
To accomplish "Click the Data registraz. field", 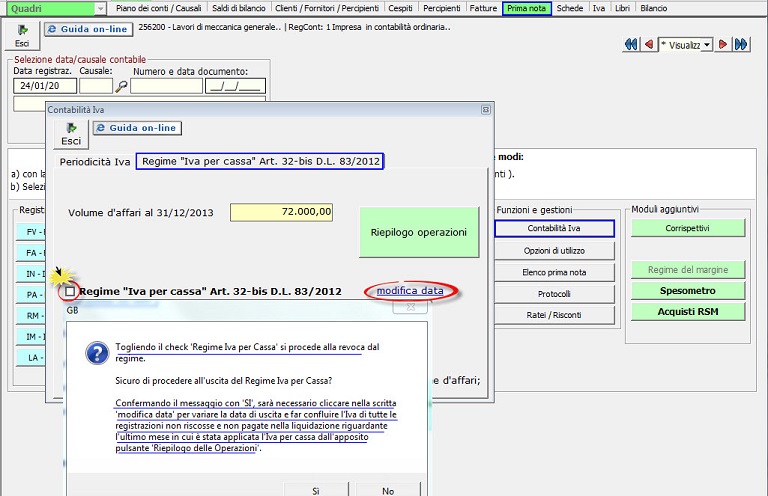I will pos(45,86).
